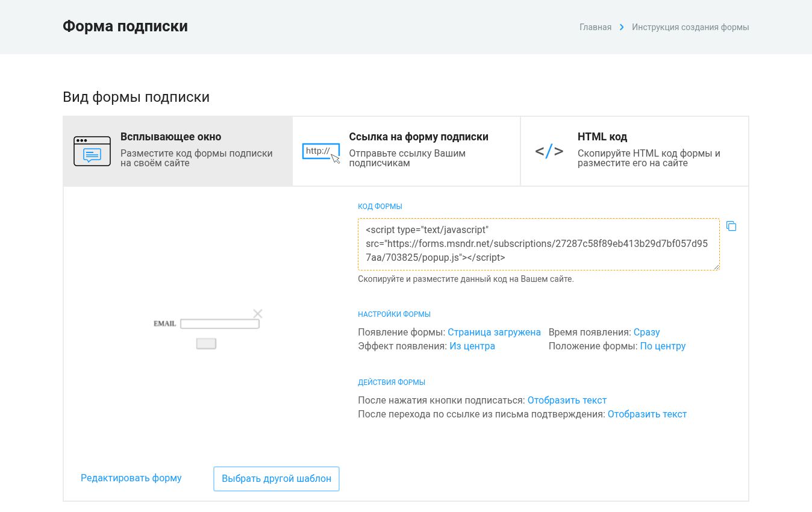Click the Вид формы подписки heading

tap(136, 97)
